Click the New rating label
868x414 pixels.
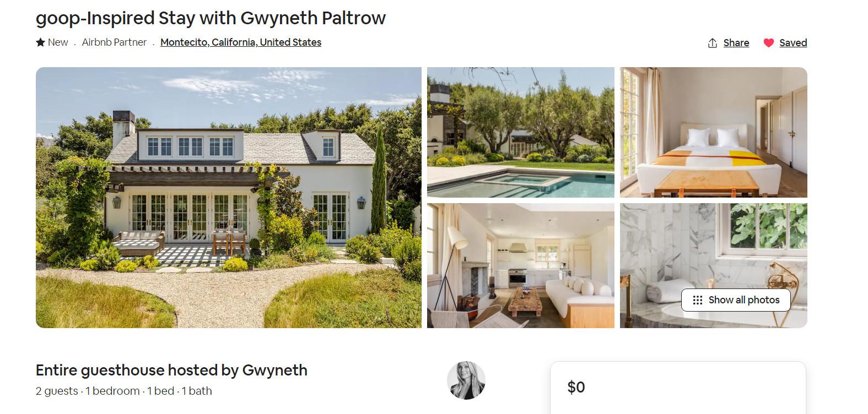coord(58,42)
